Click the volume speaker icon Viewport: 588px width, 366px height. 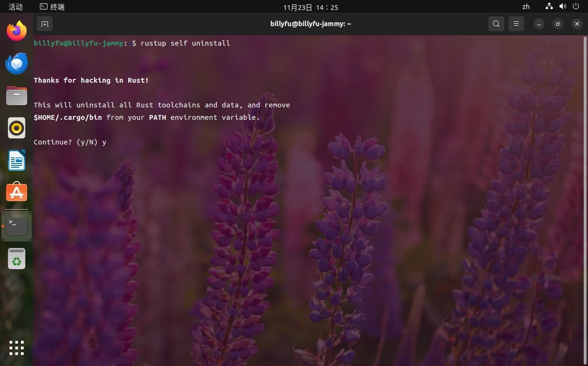click(x=563, y=7)
